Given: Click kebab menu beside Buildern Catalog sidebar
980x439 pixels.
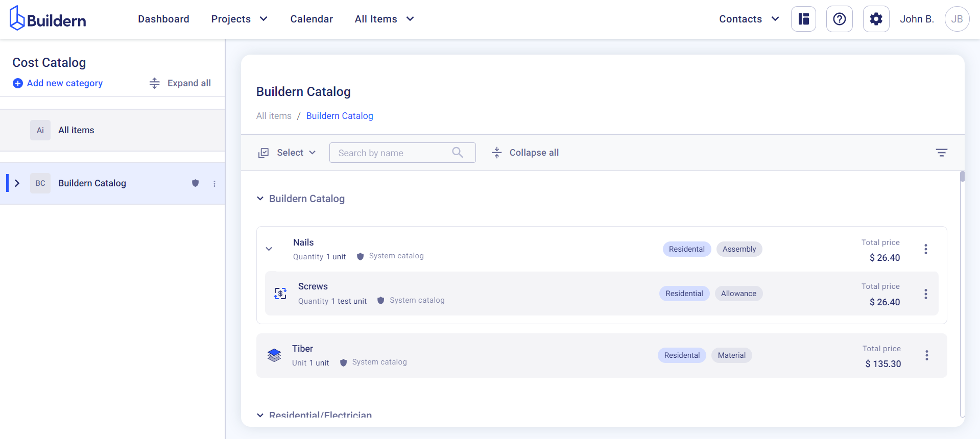Looking at the screenshot, I should (x=214, y=184).
